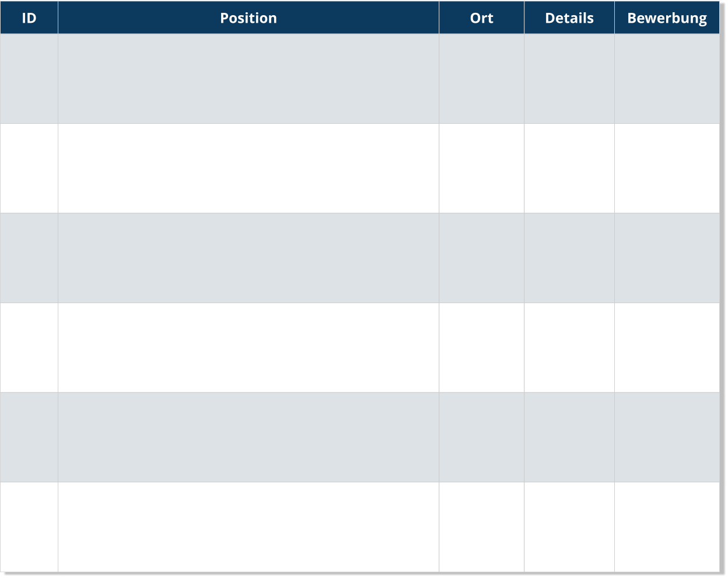Click the fourth row's Position cell
Viewport: 728px width, 578px height.
(x=248, y=347)
